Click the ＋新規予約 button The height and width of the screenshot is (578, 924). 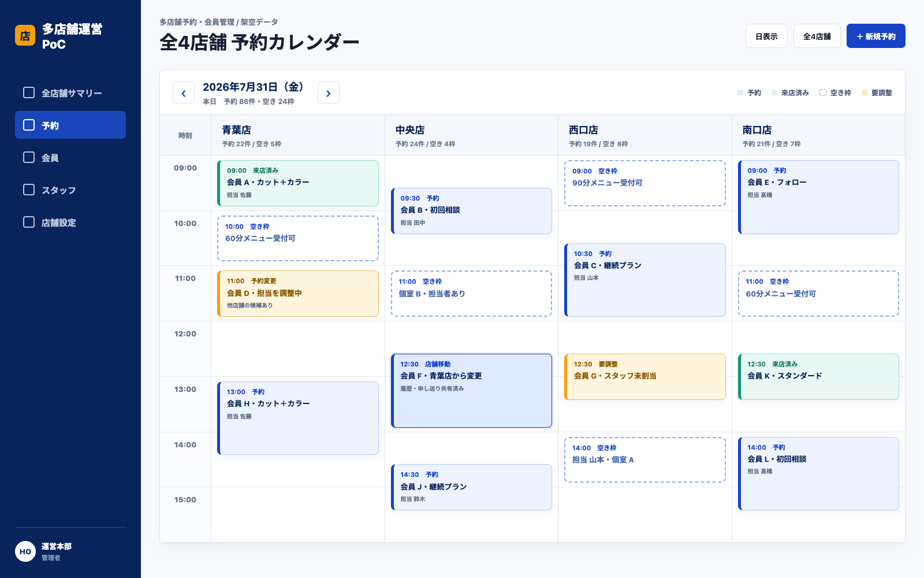[876, 36]
